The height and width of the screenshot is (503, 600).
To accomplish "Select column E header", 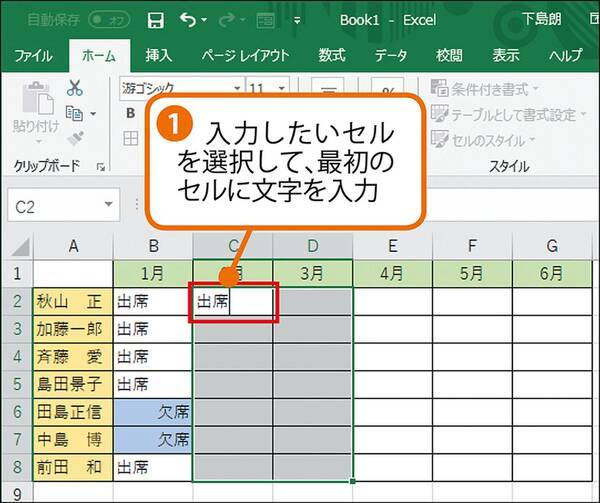I will (393, 246).
